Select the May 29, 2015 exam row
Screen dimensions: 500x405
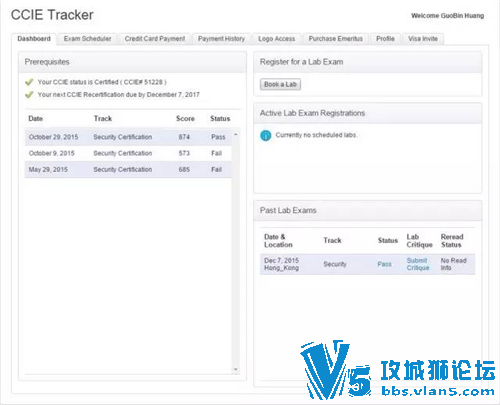(128, 169)
